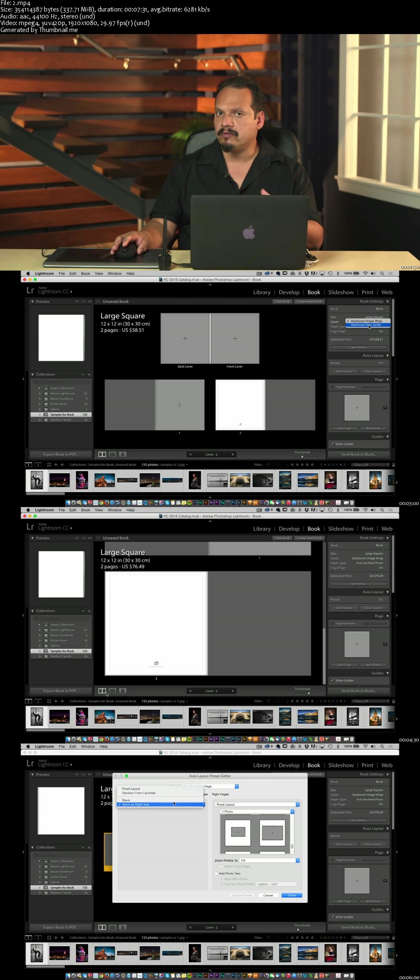Open second window 2 button in 00:03:00 frame
The image size is (420, 980).
tap(37, 465)
